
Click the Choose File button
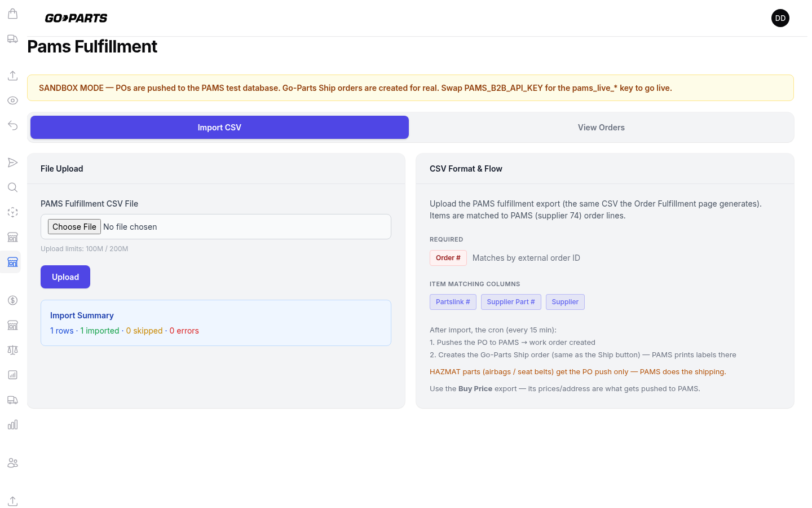[74, 227]
